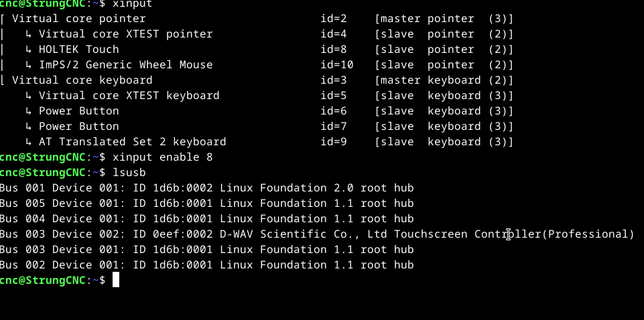Click the AT Translated Set 2 keyboard line
The image size is (644, 320).
pos(132,142)
